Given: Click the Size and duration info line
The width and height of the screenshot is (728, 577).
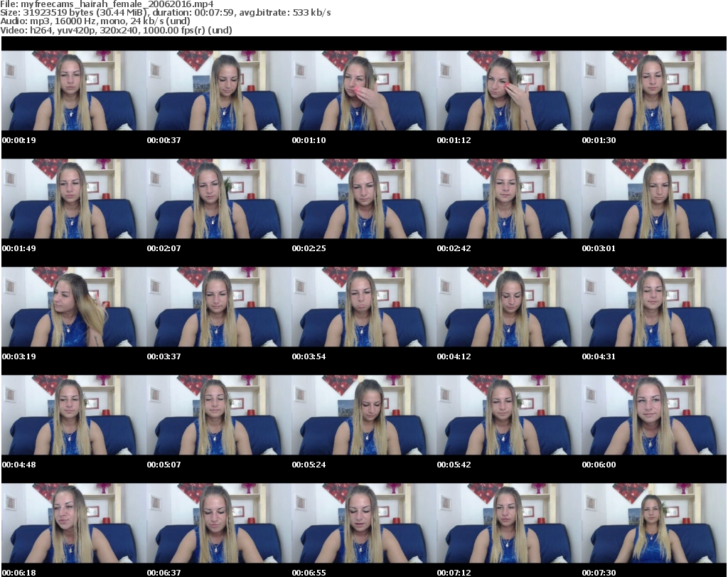Looking at the screenshot, I should [x=165, y=13].
